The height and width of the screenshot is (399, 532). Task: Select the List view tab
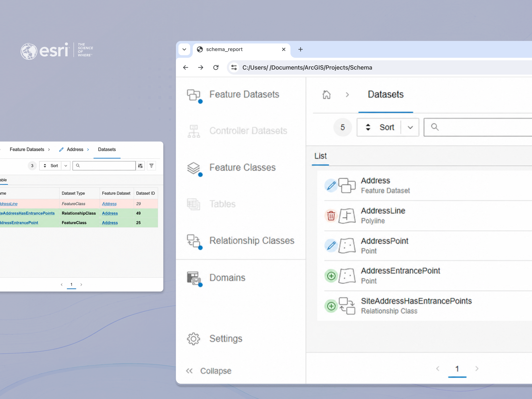(x=320, y=156)
